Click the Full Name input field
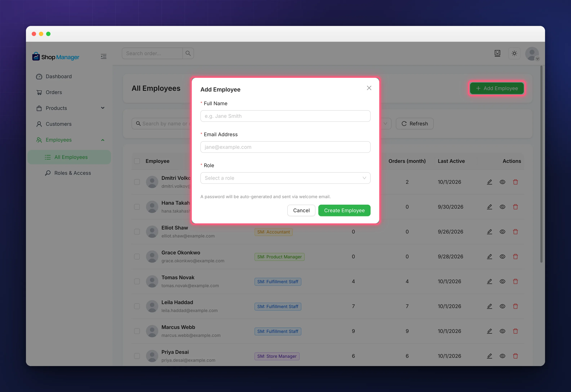The image size is (571, 392). point(285,116)
